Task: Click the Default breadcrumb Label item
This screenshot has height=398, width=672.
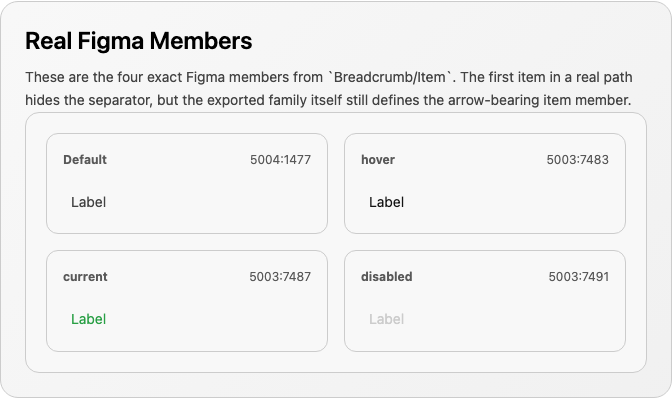Action: (x=88, y=202)
